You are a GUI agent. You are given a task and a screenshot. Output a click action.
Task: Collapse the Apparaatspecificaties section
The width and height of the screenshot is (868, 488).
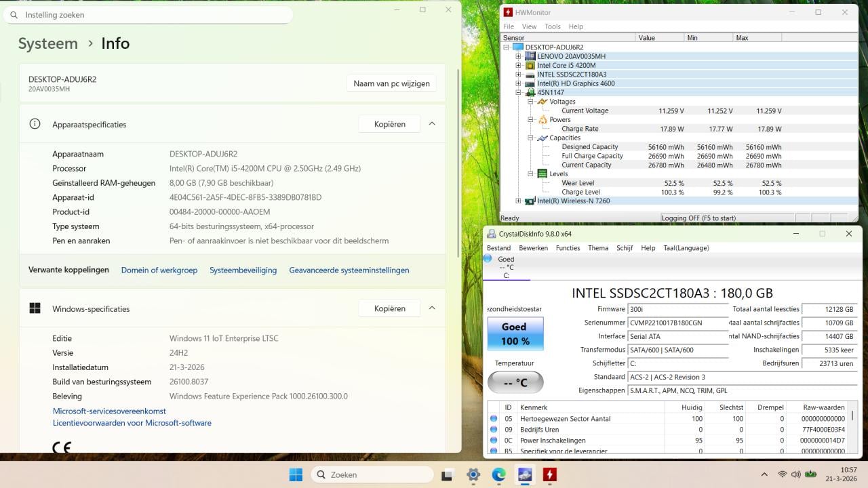pos(432,124)
